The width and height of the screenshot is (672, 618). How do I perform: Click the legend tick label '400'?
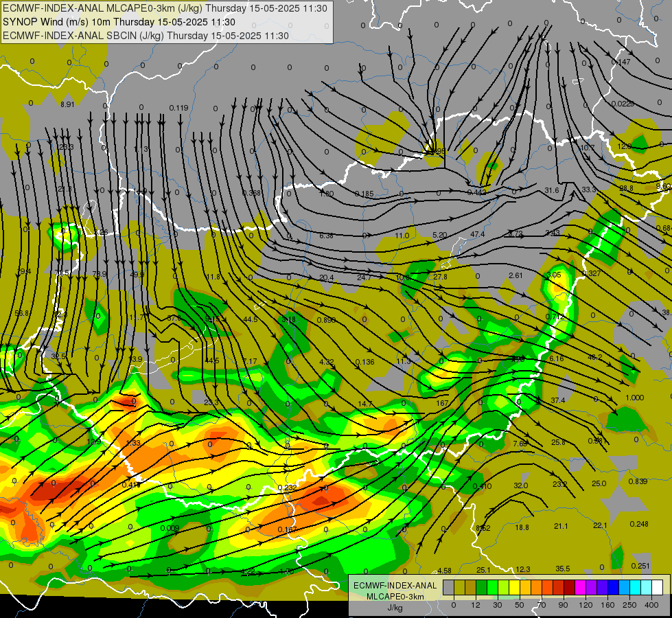(x=651, y=605)
